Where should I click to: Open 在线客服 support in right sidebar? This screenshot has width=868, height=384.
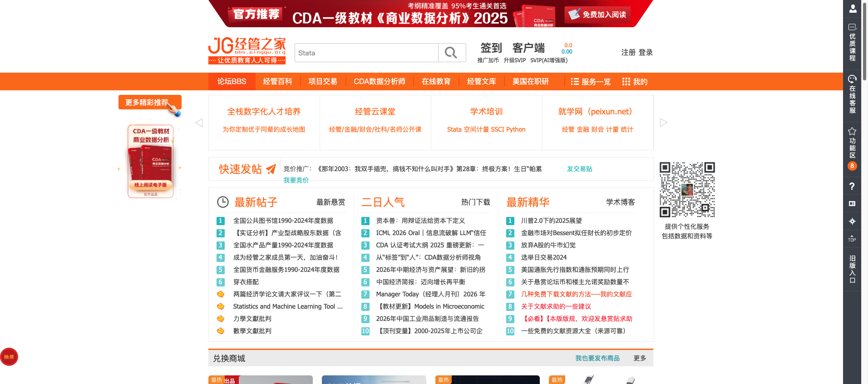pyautogui.click(x=852, y=94)
